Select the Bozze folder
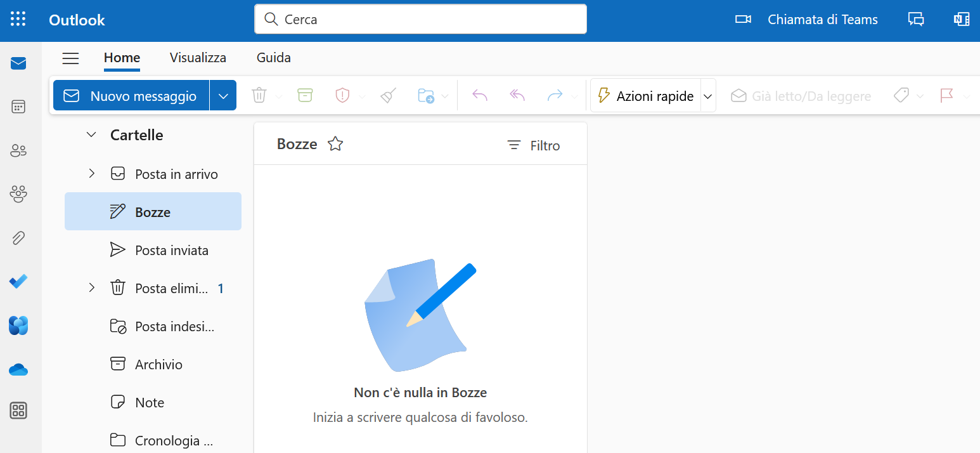The image size is (980, 453). tap(153, 212)
